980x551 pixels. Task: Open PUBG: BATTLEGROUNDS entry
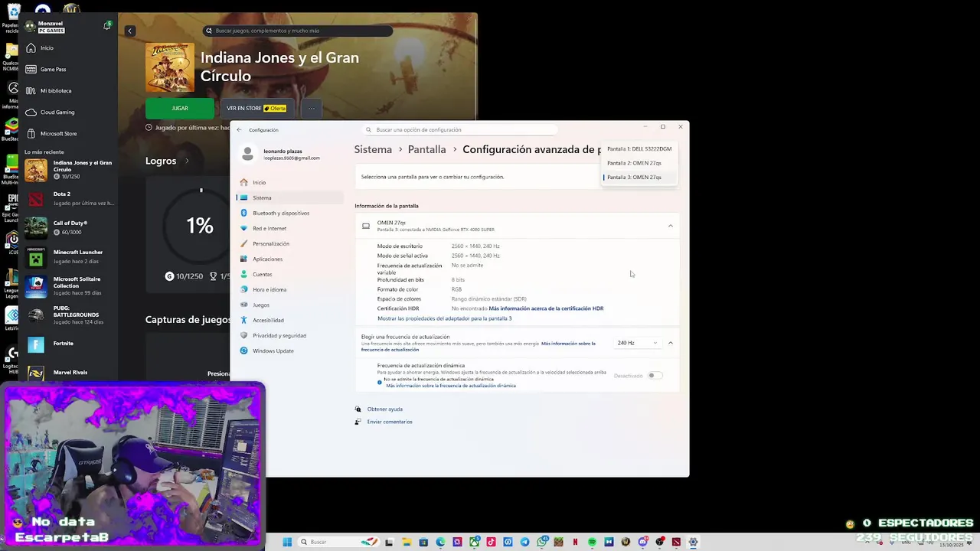(x=70, y=315)
